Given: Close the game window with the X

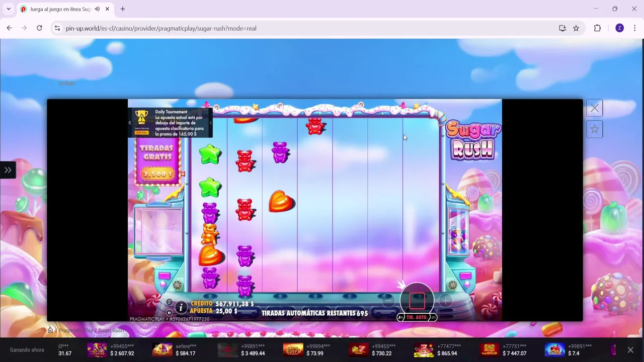Looking at the screenshot, I should pyautogui.click(x=594, y=108).
